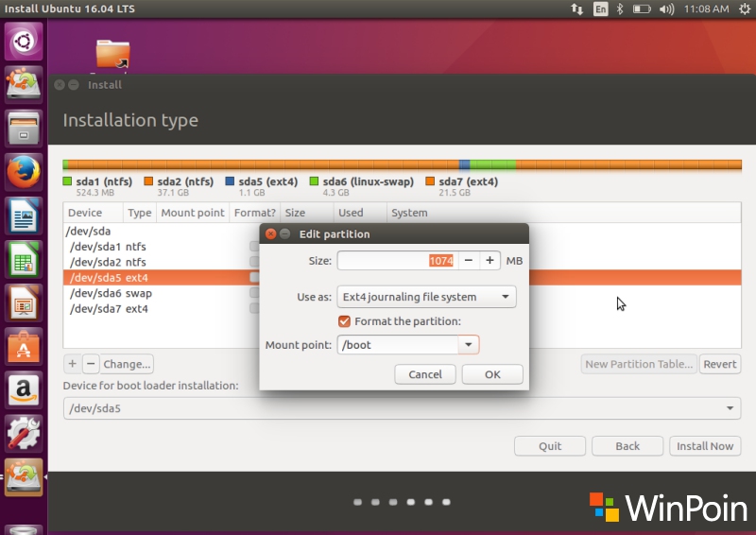The image size is (756, 535).
Task: Open the system power gear menu
Action: click(745, 9)
